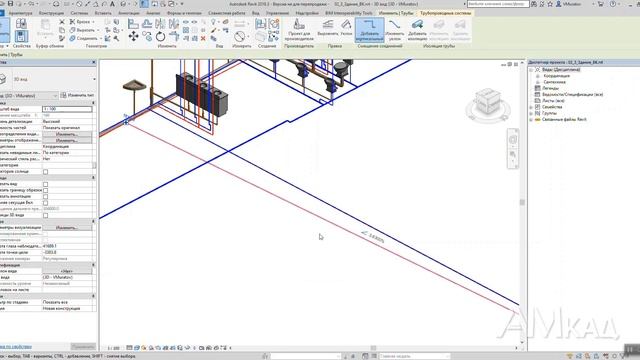
Task: Open the Аннотации ribbon tab
Action: coord(129,13)
